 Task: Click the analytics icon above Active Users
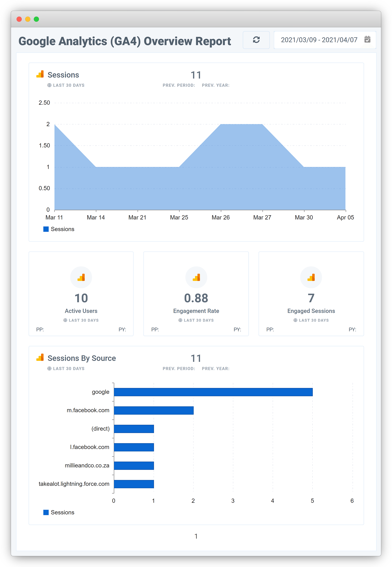(81, 277)
